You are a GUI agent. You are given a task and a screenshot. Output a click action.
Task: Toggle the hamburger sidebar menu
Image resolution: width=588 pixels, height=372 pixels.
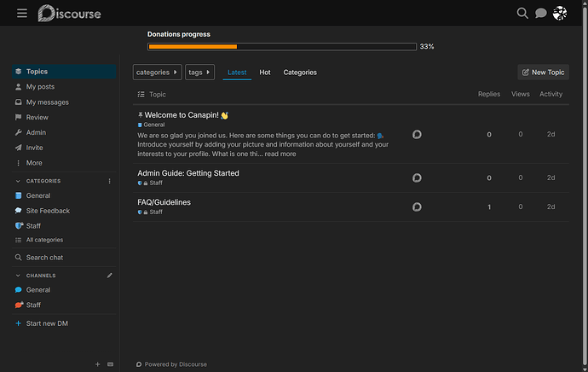tap(22, 14)
